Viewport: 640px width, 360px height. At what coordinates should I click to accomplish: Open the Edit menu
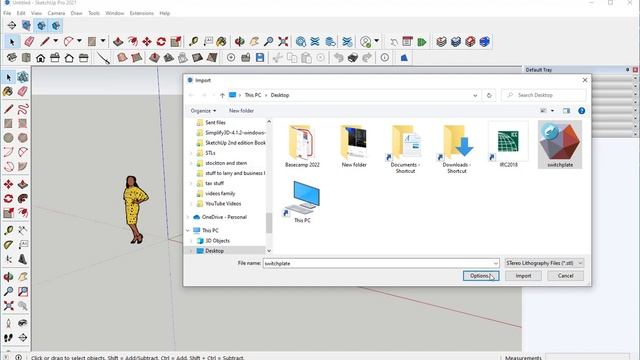click(21, 13)
